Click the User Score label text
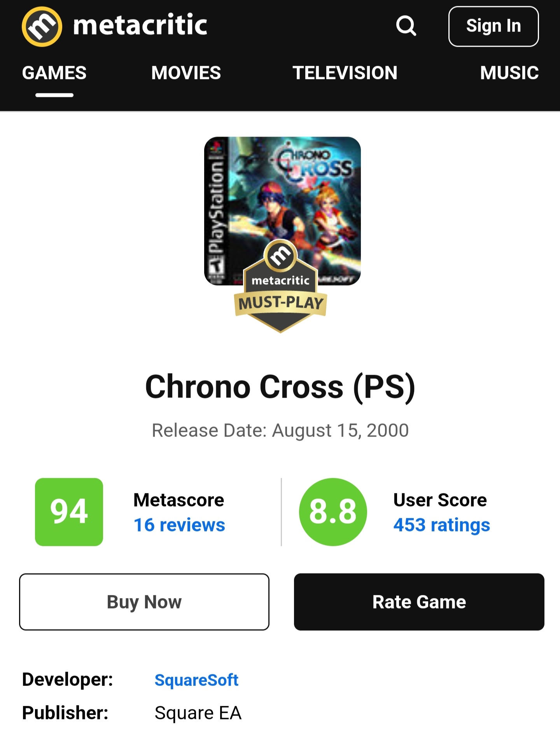 coord(440,500)
